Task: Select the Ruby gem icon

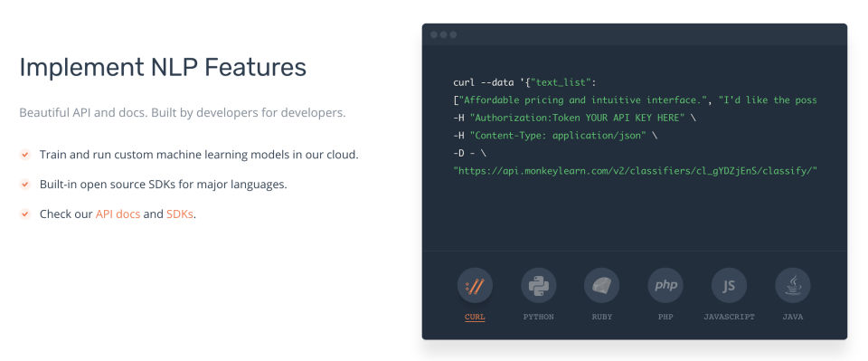Action: point(602,286)
